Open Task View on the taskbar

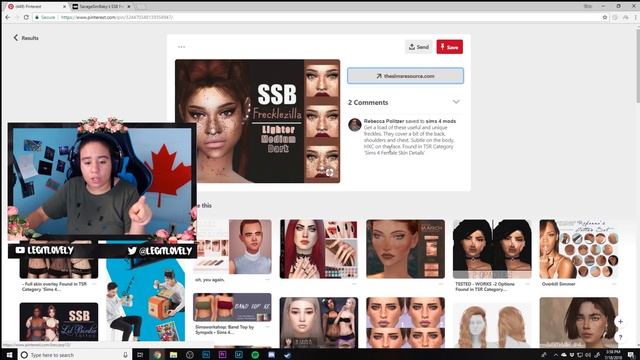[140, 355]
